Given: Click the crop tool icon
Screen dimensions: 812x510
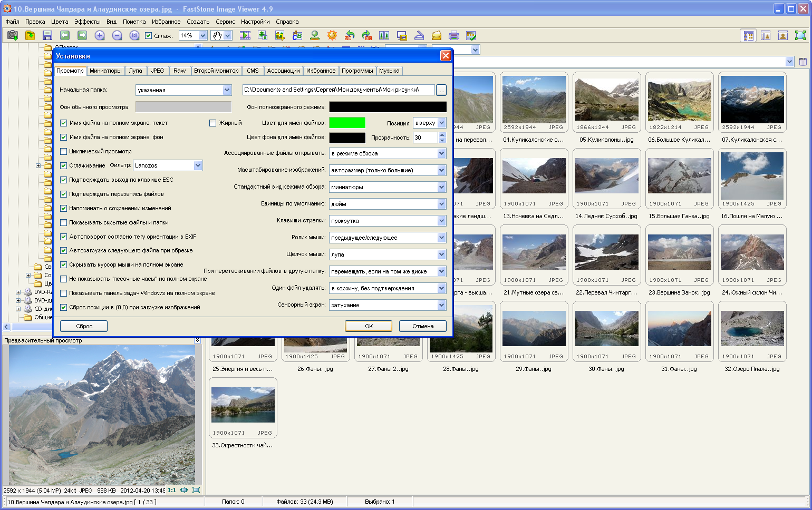Looking at the screenshot, I should click(279, 35).
